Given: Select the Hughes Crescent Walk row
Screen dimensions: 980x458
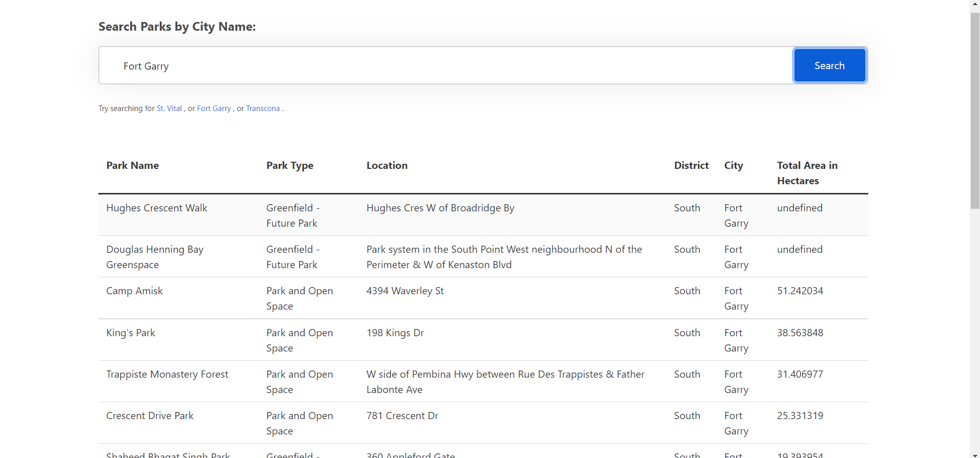Looking at the screenshot, I should click(x=483, y=215).
